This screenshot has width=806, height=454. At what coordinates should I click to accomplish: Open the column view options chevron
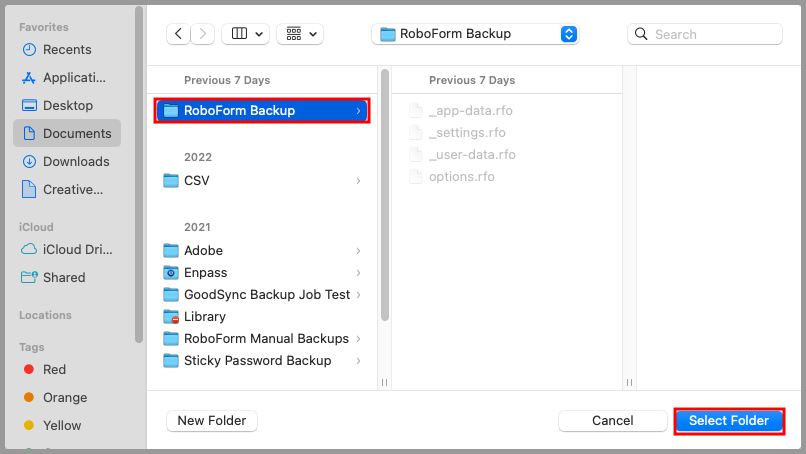point(259,34)
